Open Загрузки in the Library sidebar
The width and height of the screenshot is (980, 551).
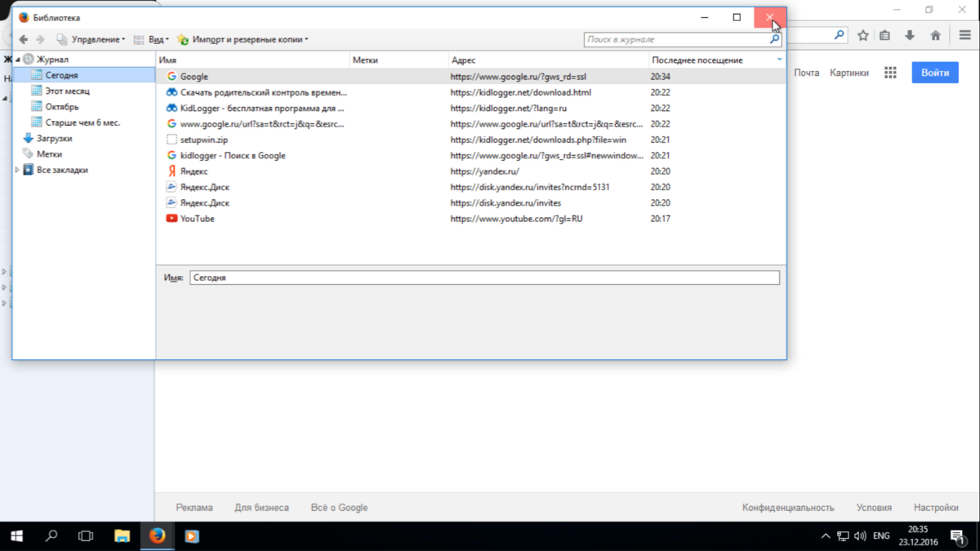(54, 139)
